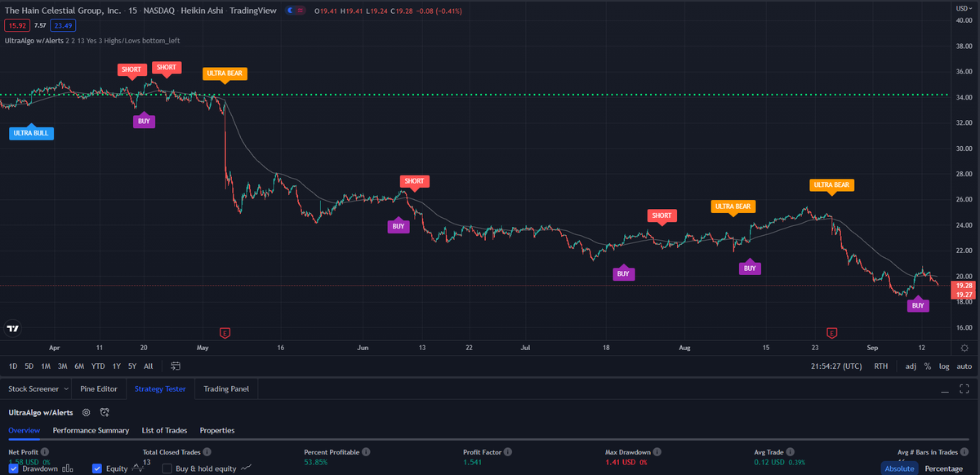Screen dimensions: 980x475
Task: Click the TradingView logo on the chart
Action: [12, 329]
